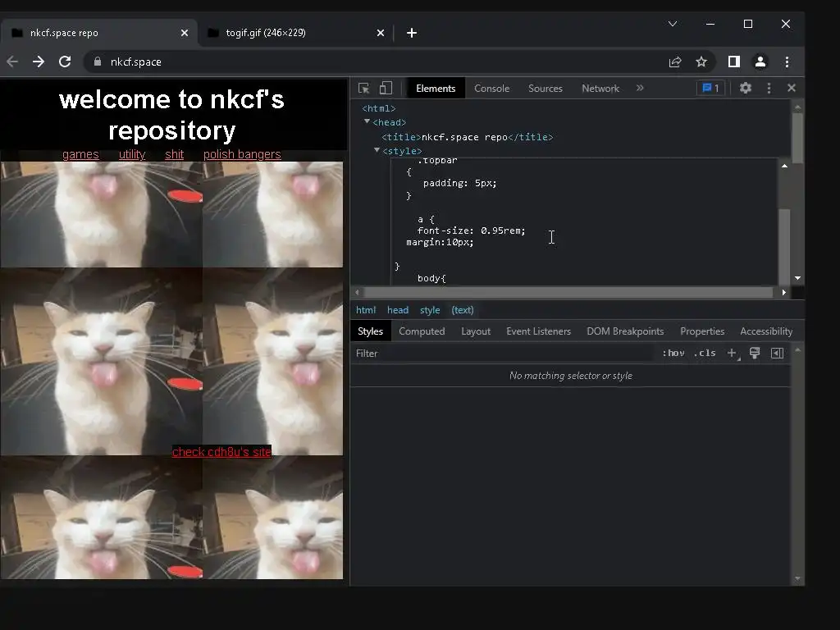Reload the nkcf.space page
The height and width of the screenshot is (630, 840).
[65, 62]
